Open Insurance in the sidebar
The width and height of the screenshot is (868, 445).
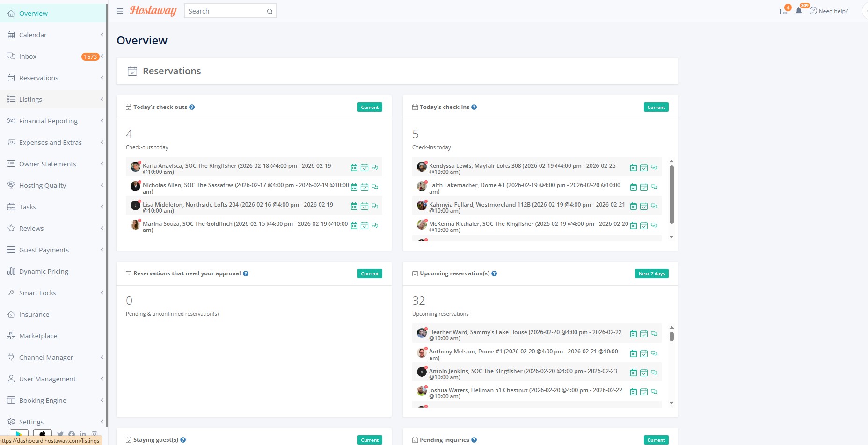coord(53,315)
